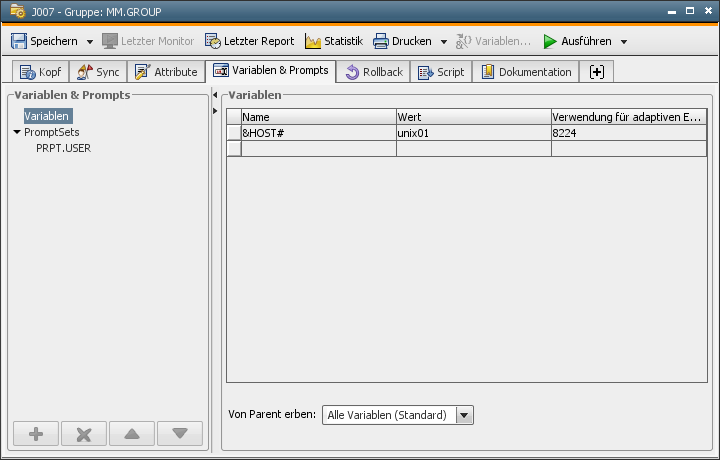Open the Von Parent erben combo box
The height and width of the screenshot is (460, 720).
pos(397,414)
